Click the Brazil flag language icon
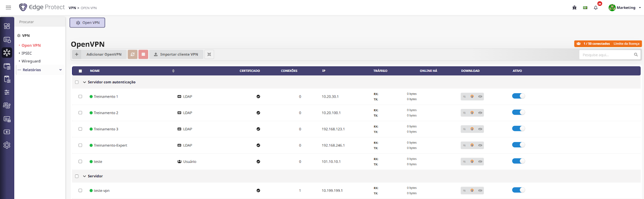Screen dimensions: 644x199 click(x=585, y=8)
